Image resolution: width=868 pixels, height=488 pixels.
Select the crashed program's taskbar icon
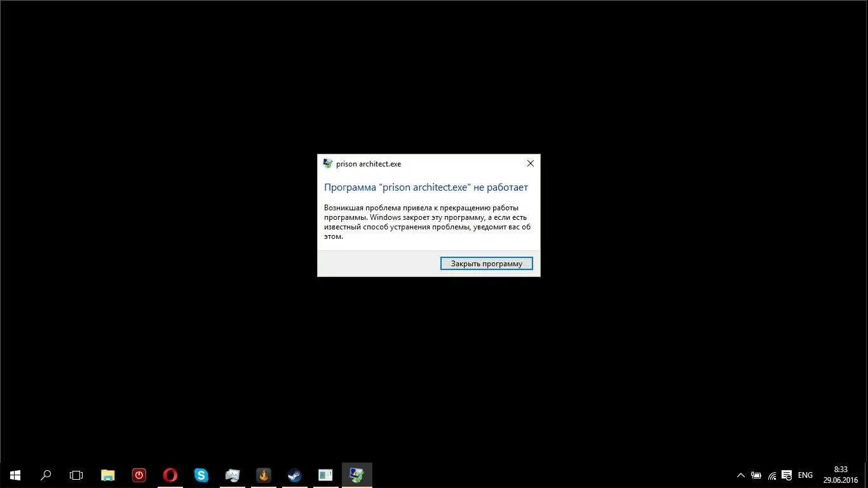click(356, 475)
